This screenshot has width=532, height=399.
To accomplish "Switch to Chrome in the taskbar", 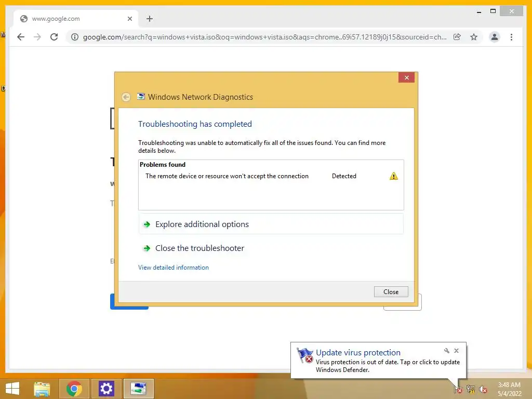I will pyautogui.click(x=74, y=389).
